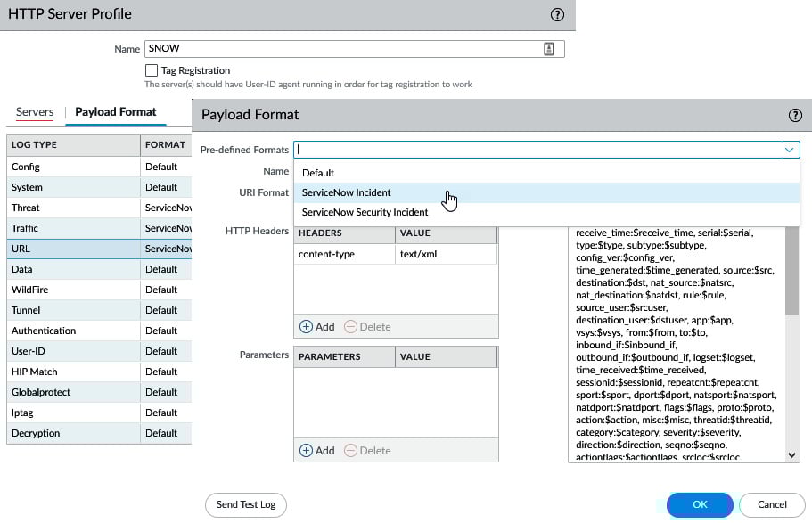This screenshot has width=812, height=523.
Task: Choose ServiceNow Security Incident format option
Action: click(x=546, y=212)
